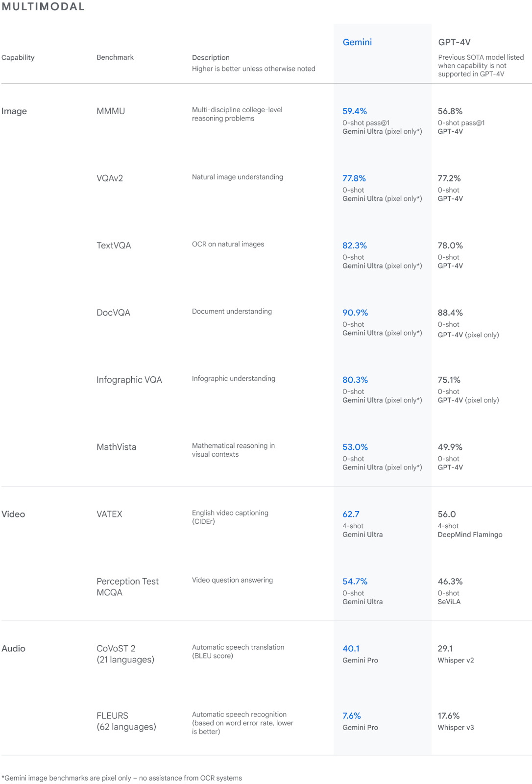The width and height of the screenshot is (532, 784).
Task: Click the VQAv2 benchmark label
Action: pos(110,178)
